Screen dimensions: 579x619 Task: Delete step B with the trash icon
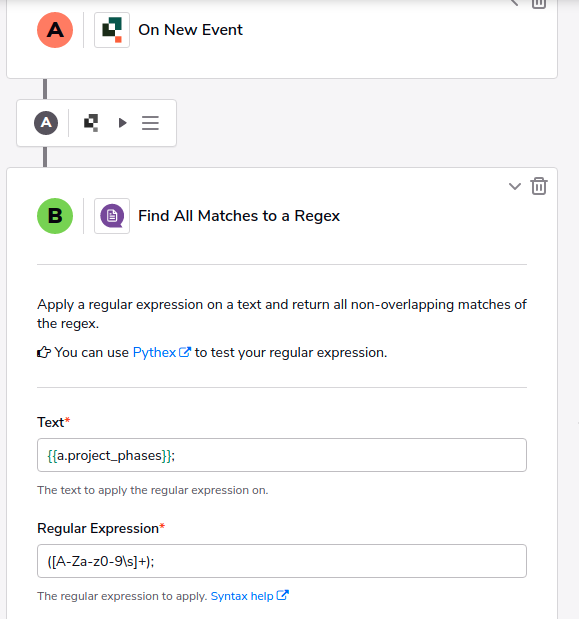tap(539, 186)
